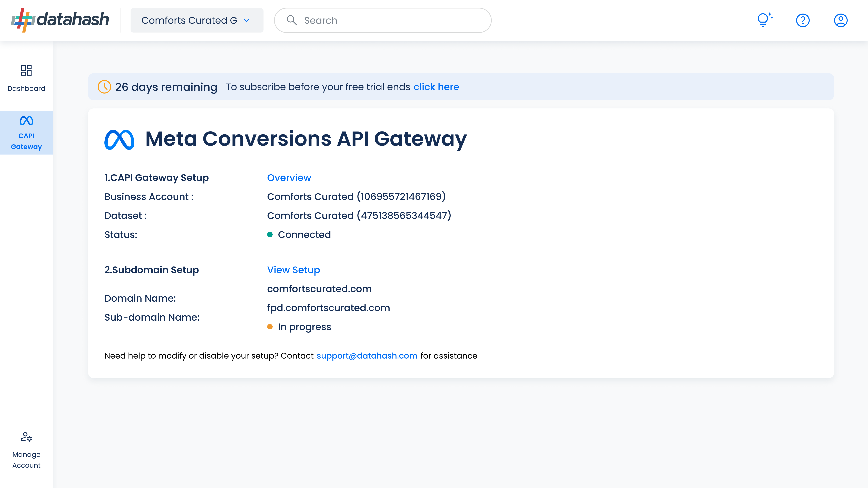Click the orange In progress status dot
The height and width of the screenshot is (488, 868).
click(x=270, y=327)
